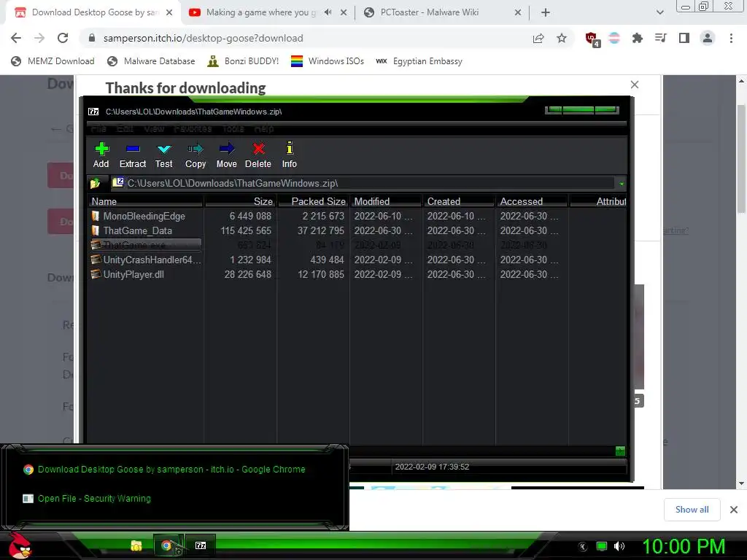Image resolution: width=747 pixels, height=560 pixels.
Task: Open the View menu in 7-Zip
Action: click(154, 128)
